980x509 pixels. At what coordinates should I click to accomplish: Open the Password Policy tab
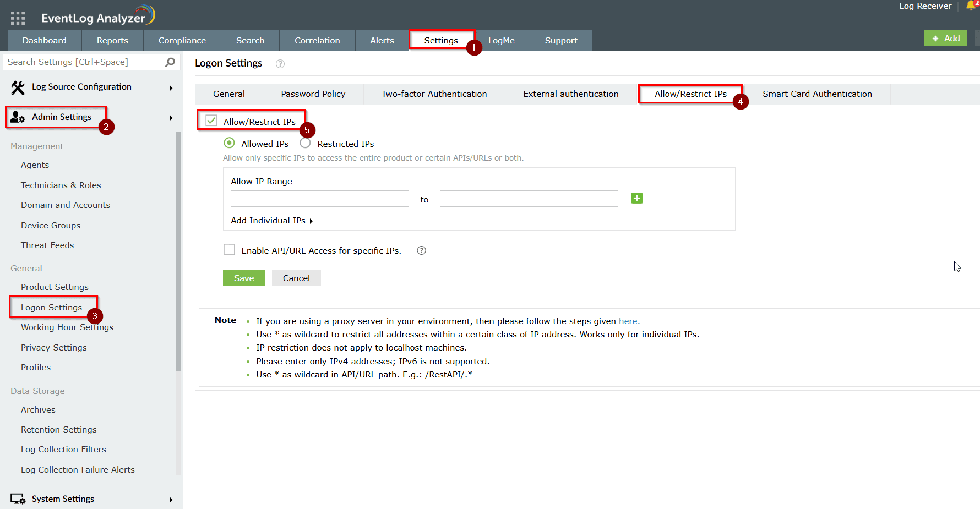(313, 94)
